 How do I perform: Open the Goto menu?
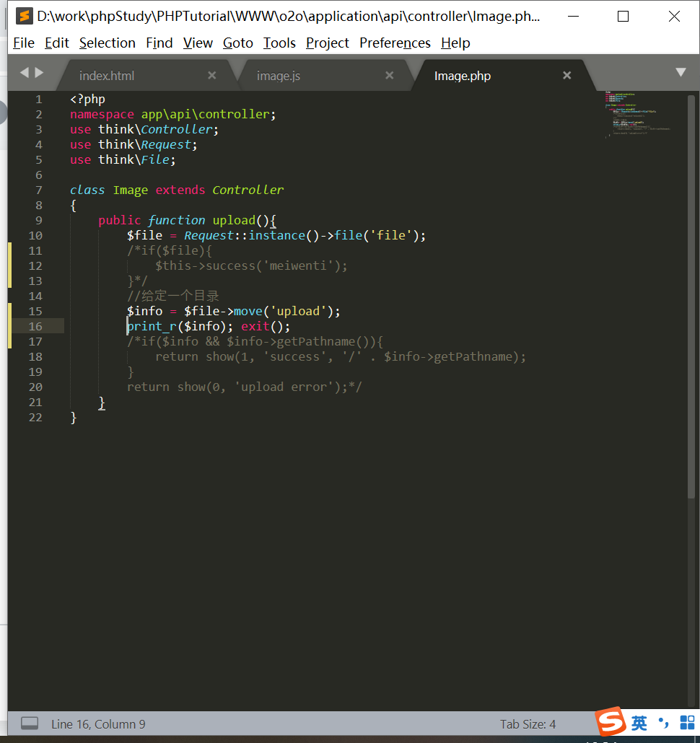point(237,43)
